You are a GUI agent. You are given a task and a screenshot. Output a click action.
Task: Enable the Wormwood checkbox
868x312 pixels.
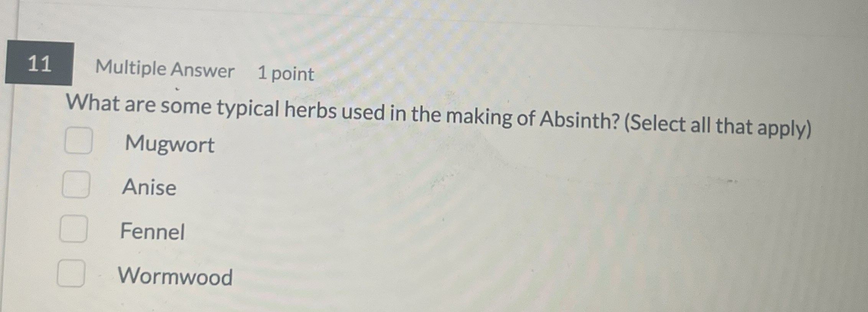(71, 273)
